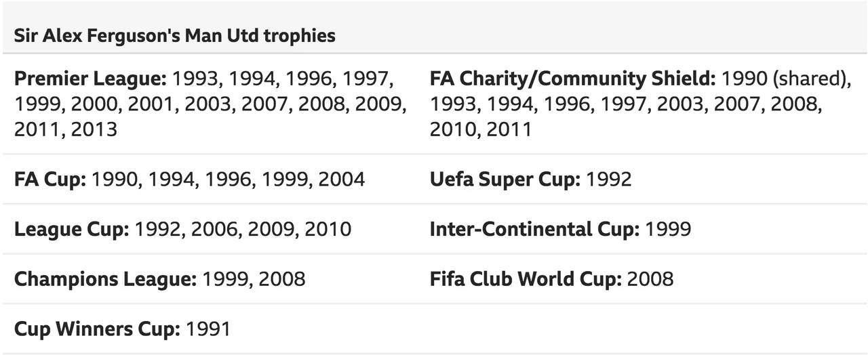
Task: Select the Uefa Super Cup label
Action: (x=505, y=179)
